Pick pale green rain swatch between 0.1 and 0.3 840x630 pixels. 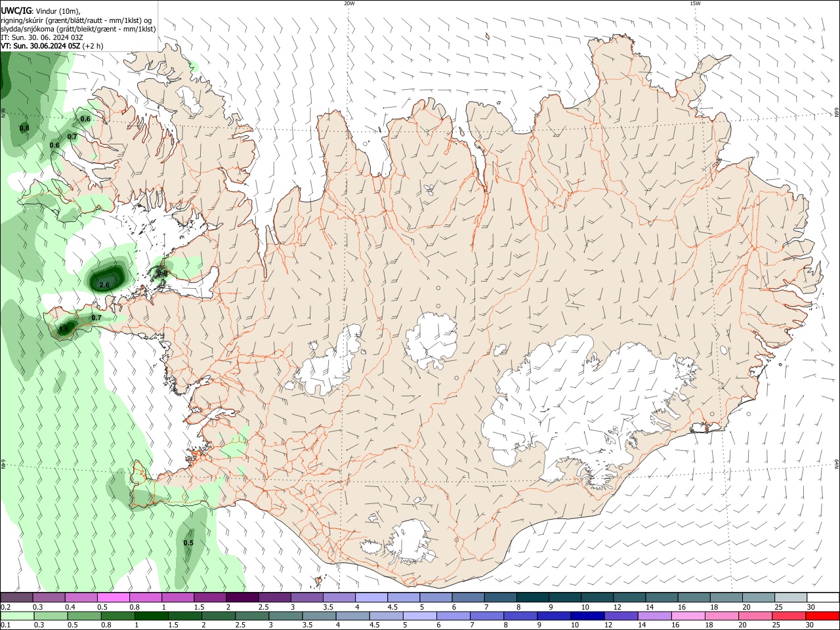coord(18,616)
